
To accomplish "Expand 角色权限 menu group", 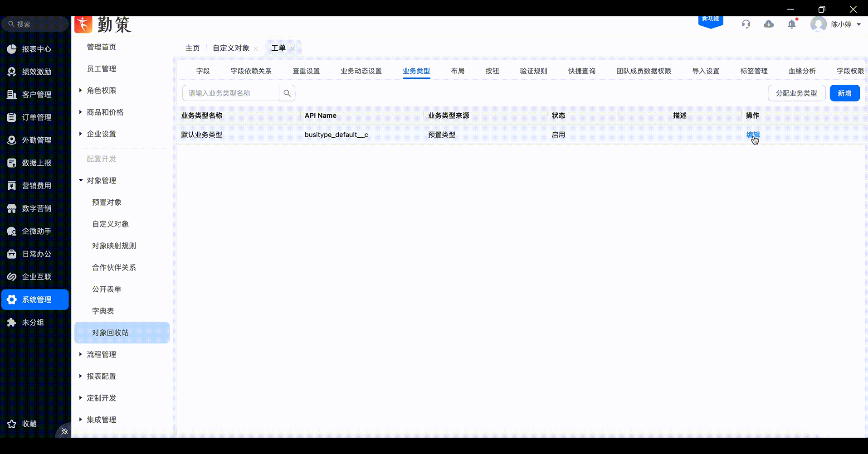I will coord(80,90).
